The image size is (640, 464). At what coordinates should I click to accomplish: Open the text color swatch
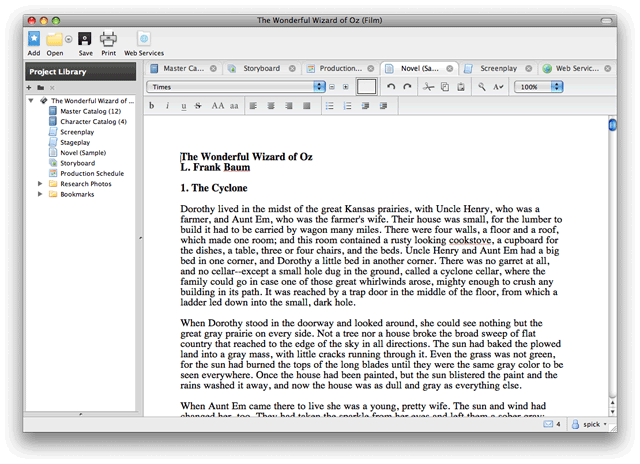tap(366, 87)
